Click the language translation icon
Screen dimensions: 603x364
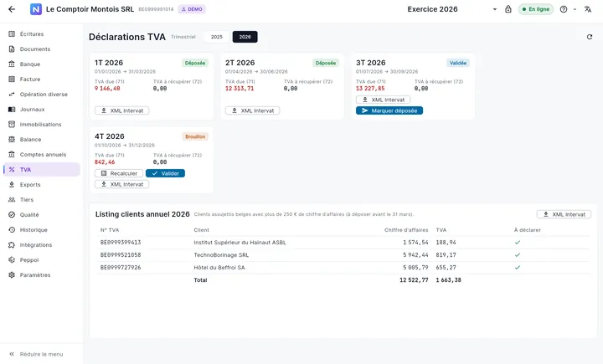[588, 9]
